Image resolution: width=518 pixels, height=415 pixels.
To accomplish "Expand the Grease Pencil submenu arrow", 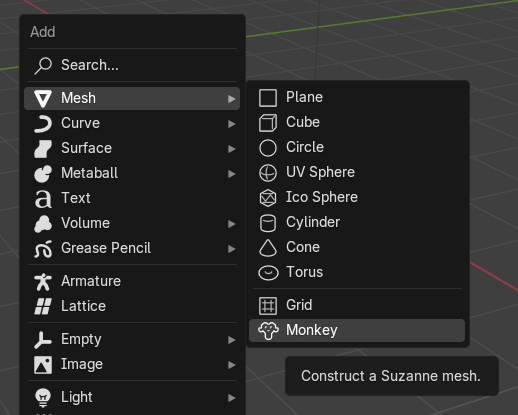I will coord(231,249).
